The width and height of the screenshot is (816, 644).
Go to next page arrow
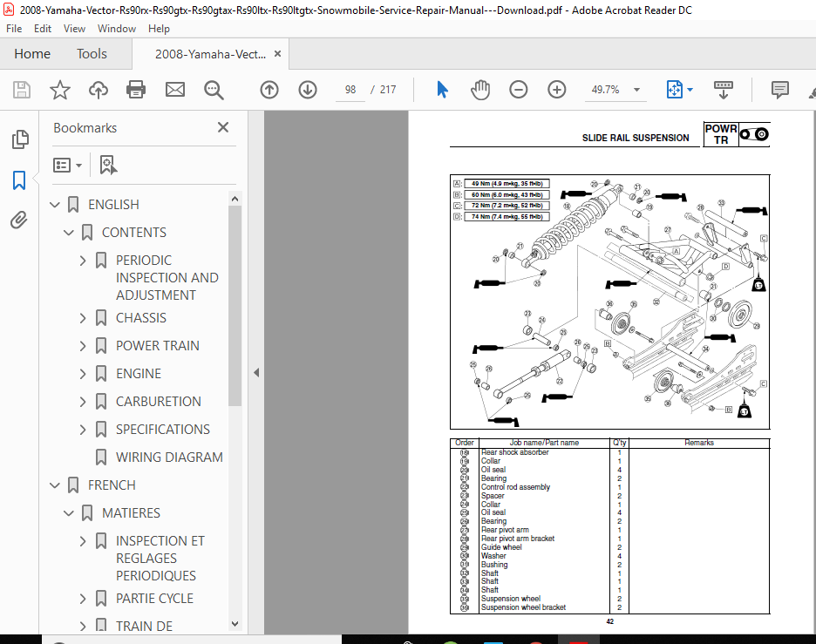point(308,90)
